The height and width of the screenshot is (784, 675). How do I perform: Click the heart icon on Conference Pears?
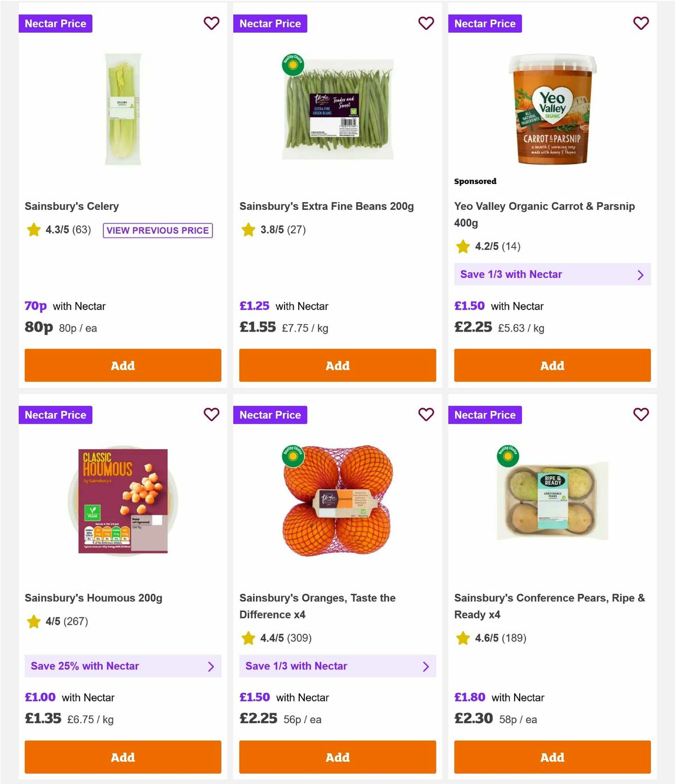pyautogui.click(x=641, y=415)
